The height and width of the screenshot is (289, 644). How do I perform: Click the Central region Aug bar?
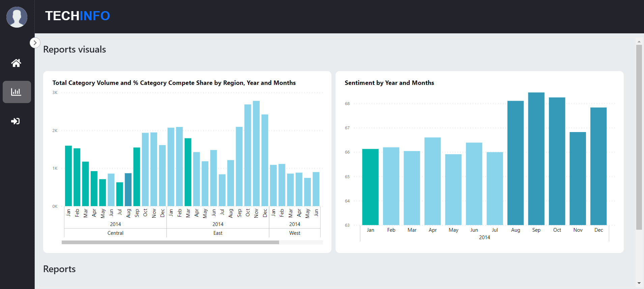(128, 189)
